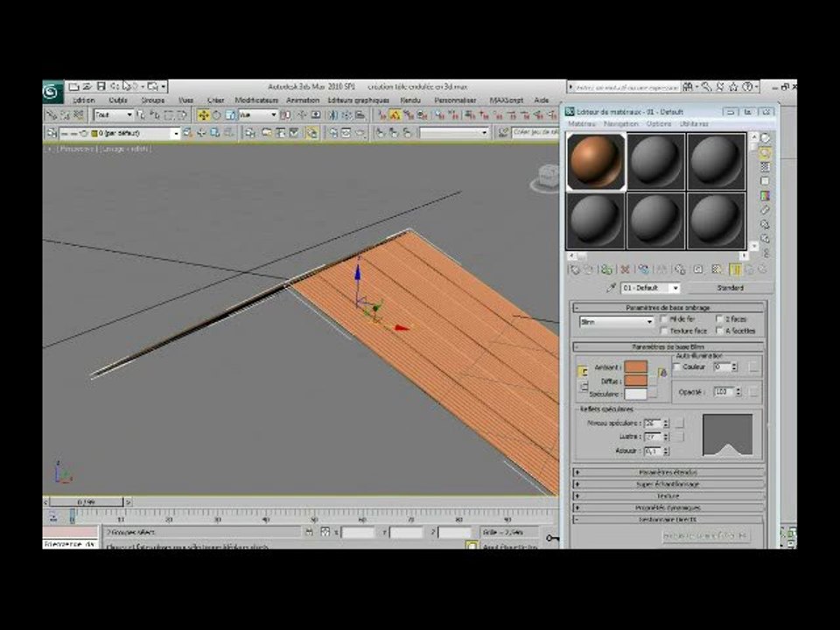The image size is (840, 630).
Task: Click Make preview icon
Action: point(765,210)
